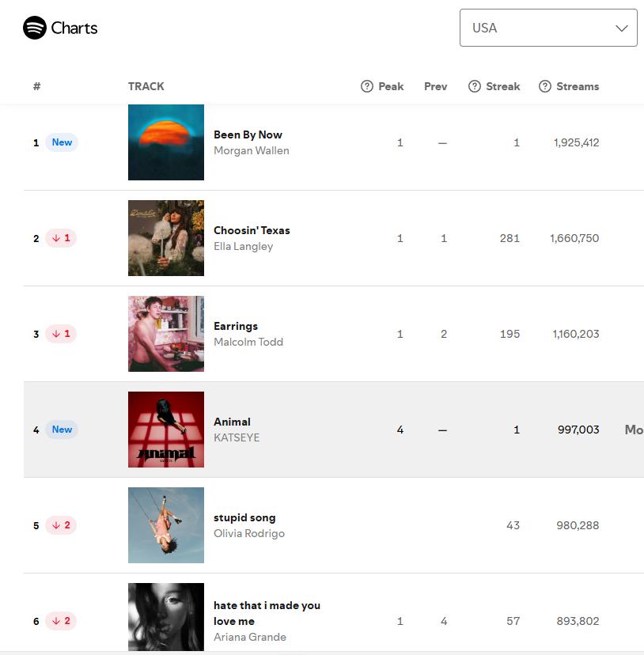Open the Olivia Rodrigo artist link
This screenshot has height=655, width=644.
coord(249,533)
